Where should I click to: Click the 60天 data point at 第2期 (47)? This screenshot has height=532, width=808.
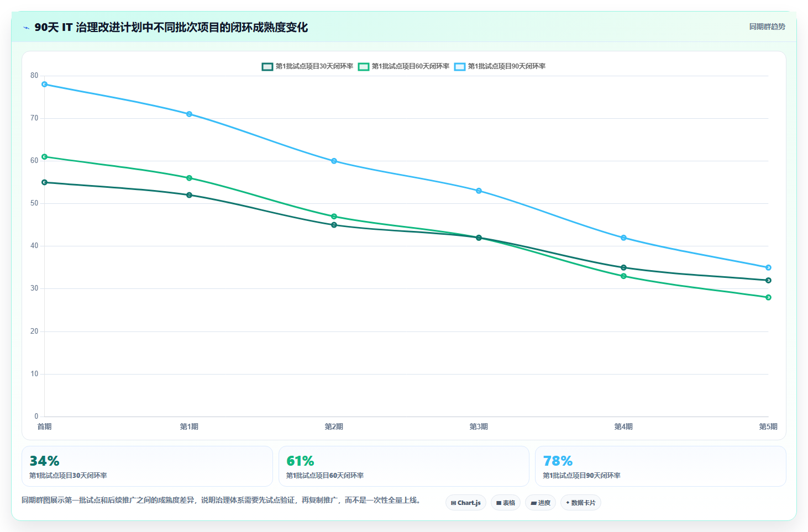334,217
